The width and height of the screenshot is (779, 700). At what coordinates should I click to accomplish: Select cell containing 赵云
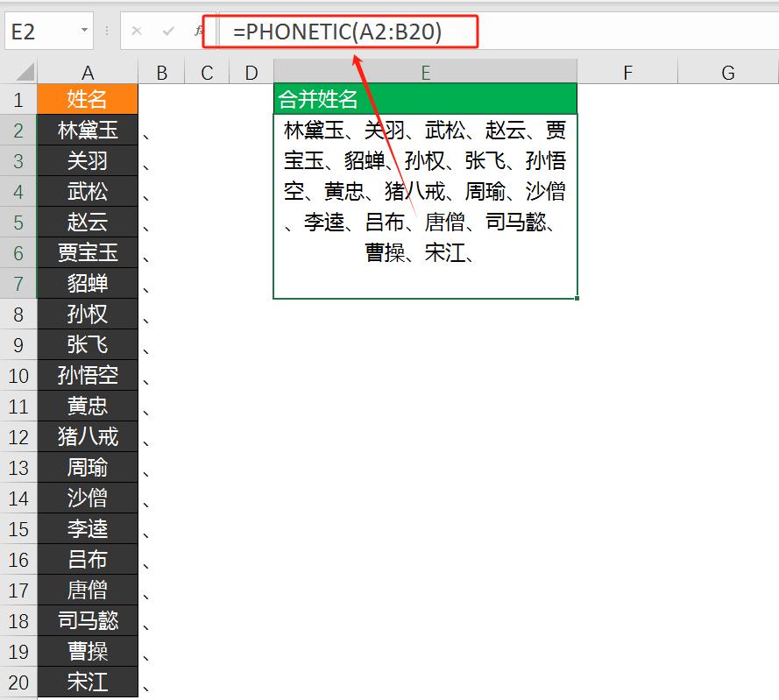coord(88,222)
